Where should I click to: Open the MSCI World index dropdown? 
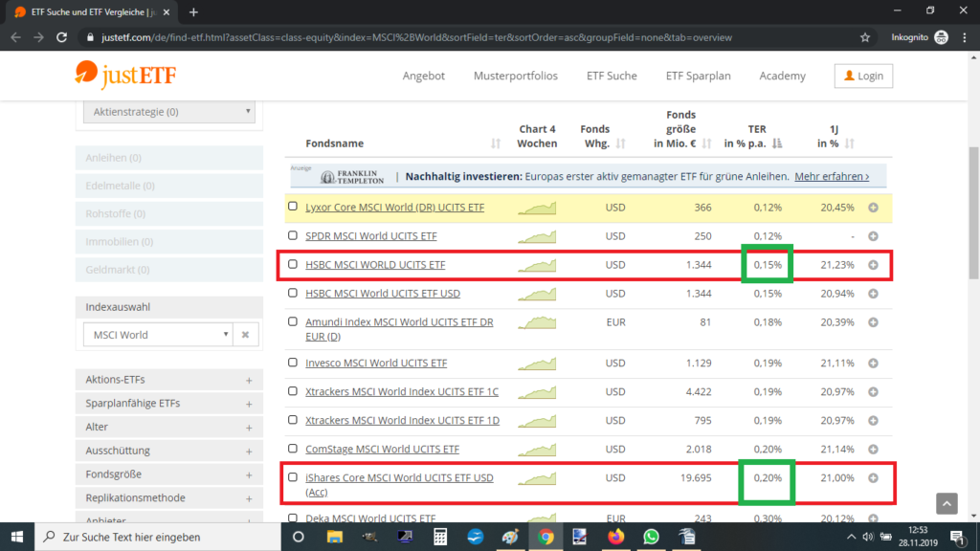158,335
